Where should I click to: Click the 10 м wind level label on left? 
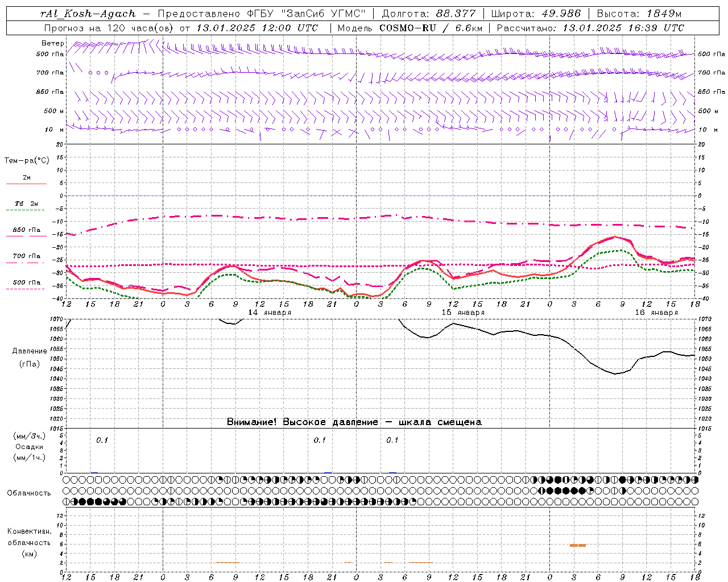pyautogui.click(x=55, y=130)
